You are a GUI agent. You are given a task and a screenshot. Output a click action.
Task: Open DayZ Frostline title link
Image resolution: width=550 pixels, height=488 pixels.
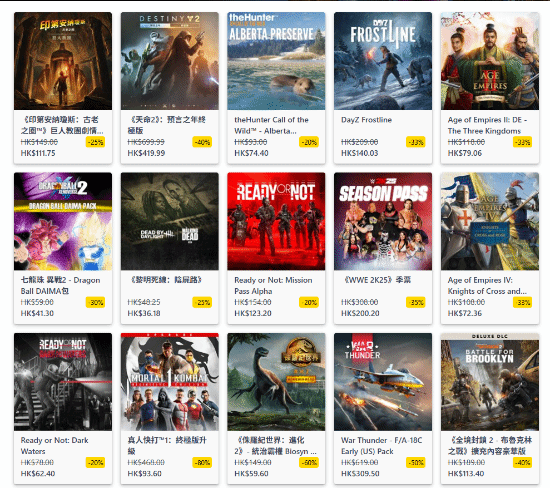[366, 120]
